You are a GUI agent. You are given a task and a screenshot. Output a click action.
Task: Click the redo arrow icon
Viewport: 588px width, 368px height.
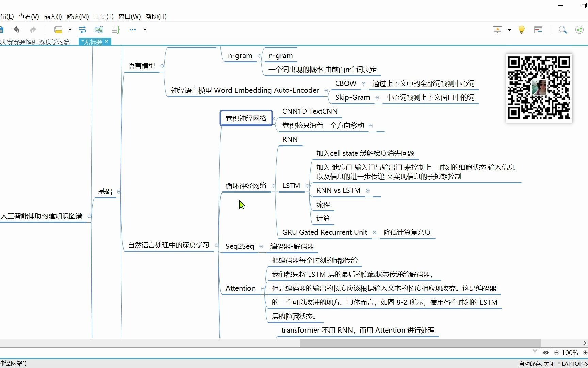coord(33,30)
